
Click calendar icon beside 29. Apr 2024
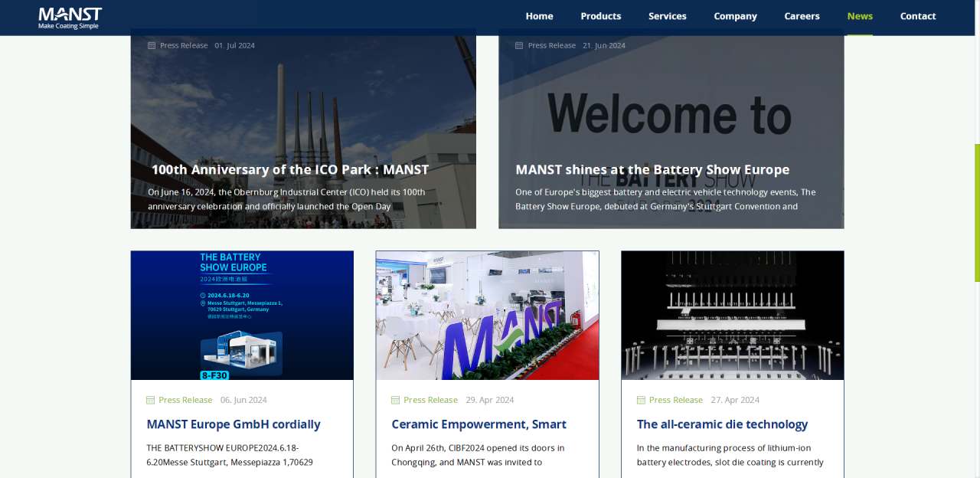pos(395,400)
